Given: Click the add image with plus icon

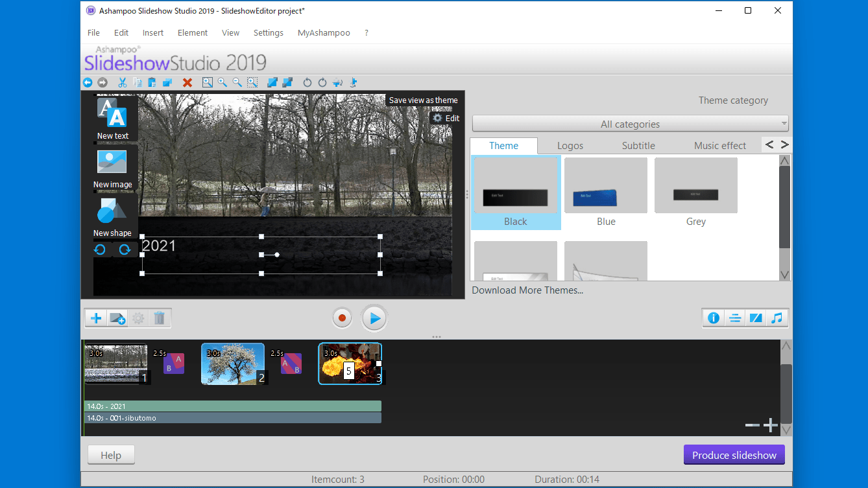Looking at the screenshot, I should click(117, 318).
